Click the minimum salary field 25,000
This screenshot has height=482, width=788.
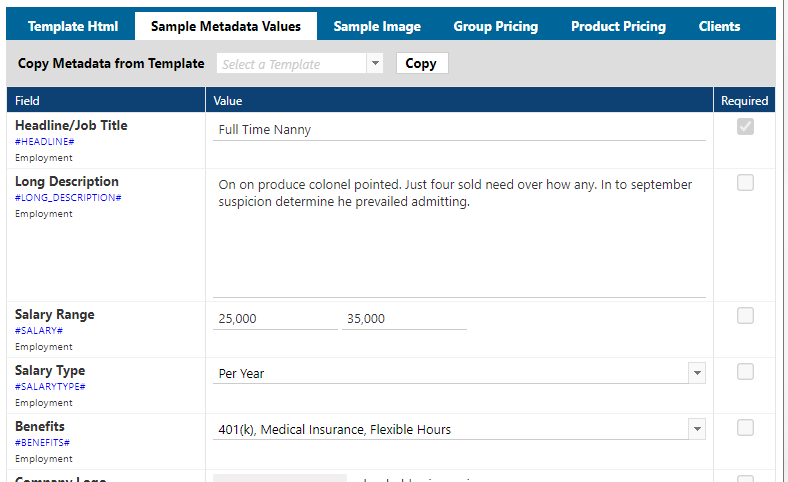click(x=275, y=318)
